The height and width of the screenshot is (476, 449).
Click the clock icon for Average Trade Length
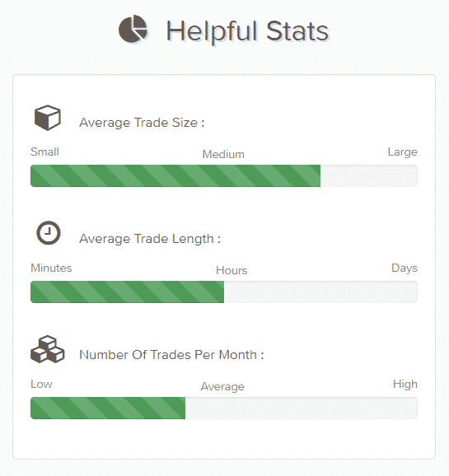tap(49, 233)
